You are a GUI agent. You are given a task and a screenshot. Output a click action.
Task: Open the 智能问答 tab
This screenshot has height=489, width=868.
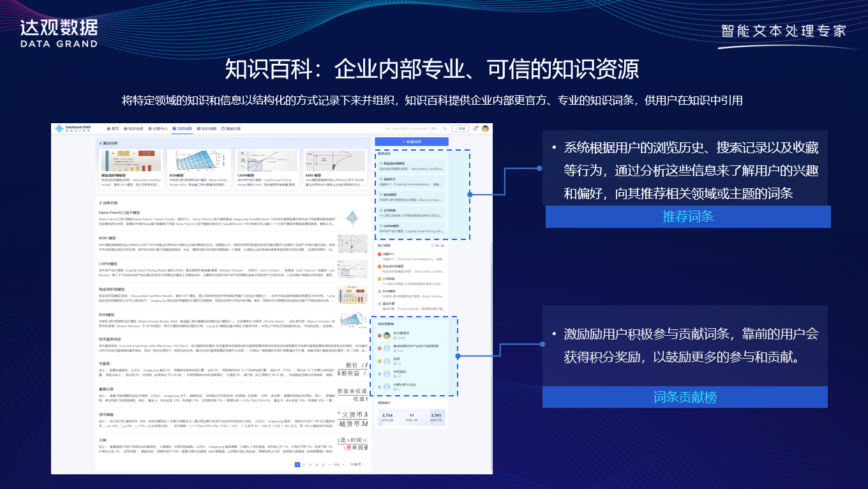[x=230, y=128]
